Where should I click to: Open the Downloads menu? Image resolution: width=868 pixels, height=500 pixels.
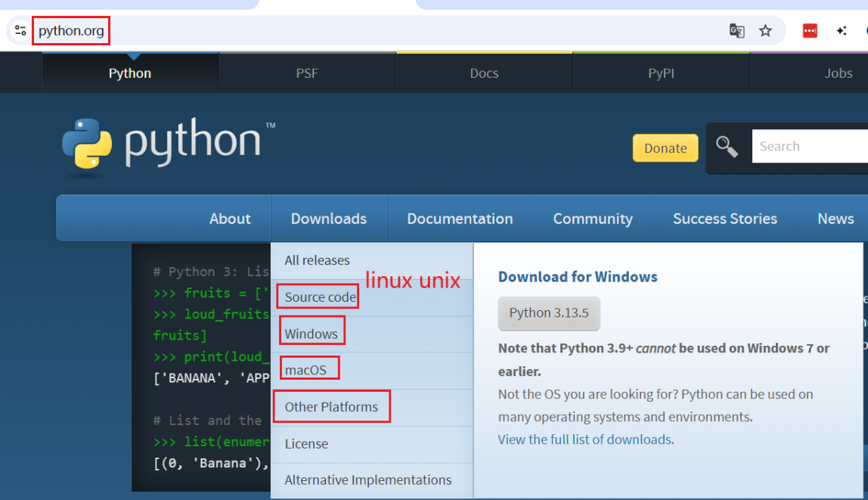coord(329,219)
